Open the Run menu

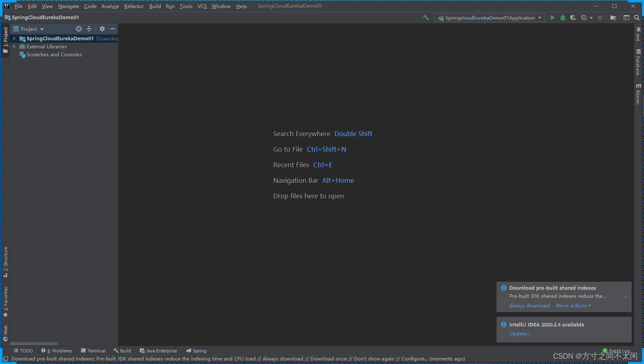[x=170, y=6]
